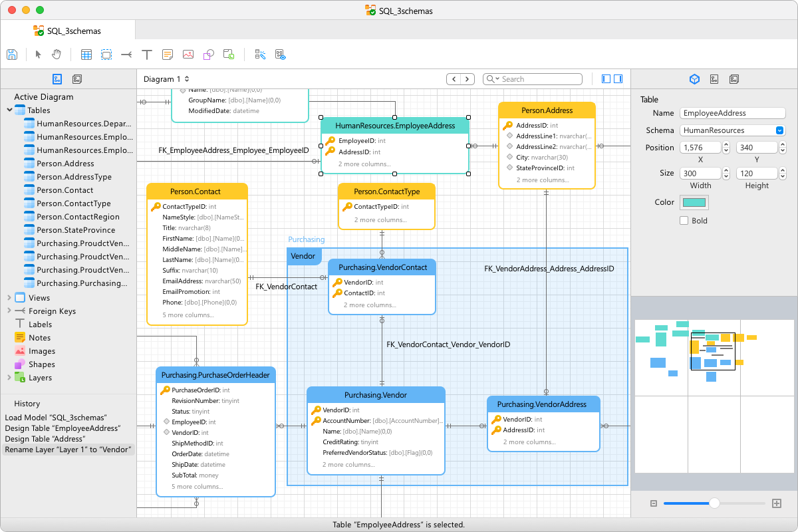This screenshot has width=798, height=532.
Task: Select the text label tool
Action: (147, 54)
